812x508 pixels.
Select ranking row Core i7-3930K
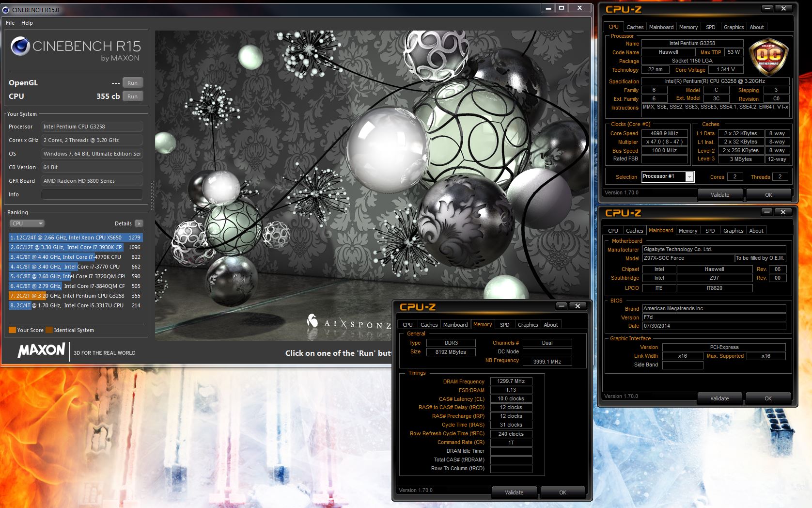point(75,247)
